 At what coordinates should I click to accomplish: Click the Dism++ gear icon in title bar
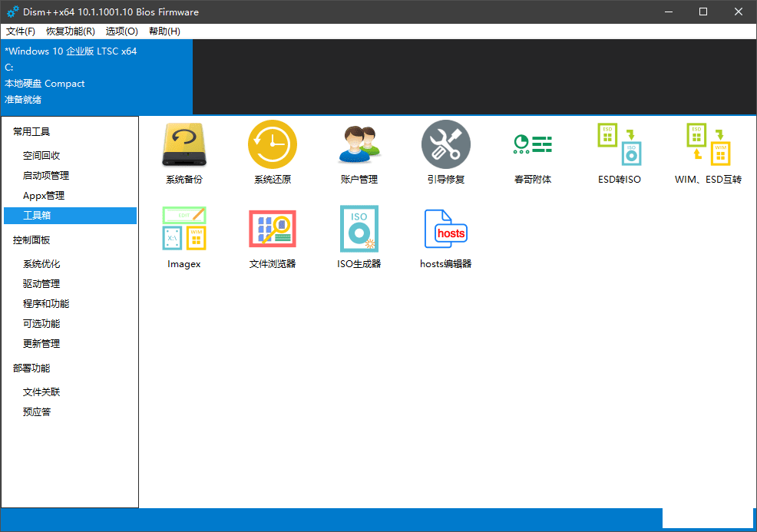coord(12,12)
